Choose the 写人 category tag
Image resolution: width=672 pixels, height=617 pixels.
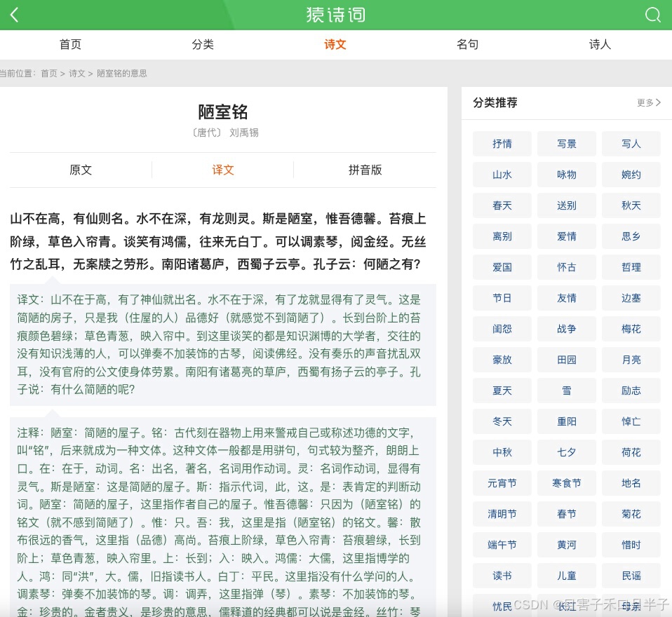pyautogui.click(x=631, y=144)
